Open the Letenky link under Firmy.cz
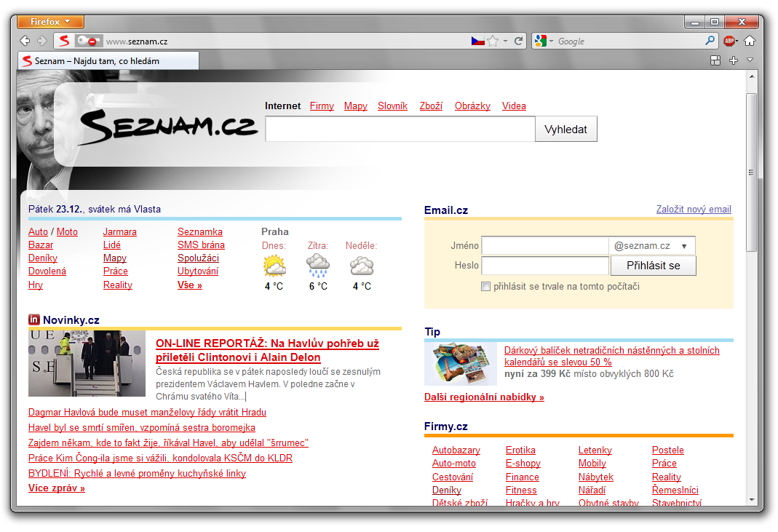 click(x=595, y=450)
